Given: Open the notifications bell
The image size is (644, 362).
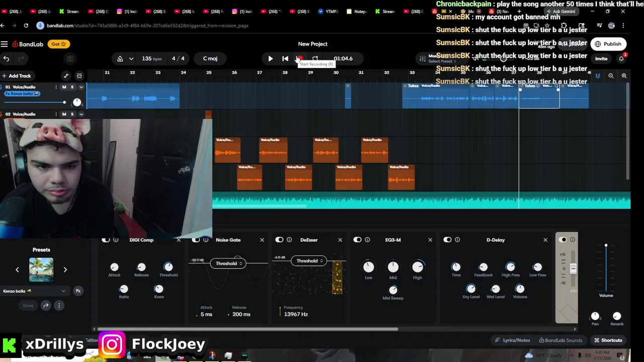Looking at the screenshot, I should point(621,59).
